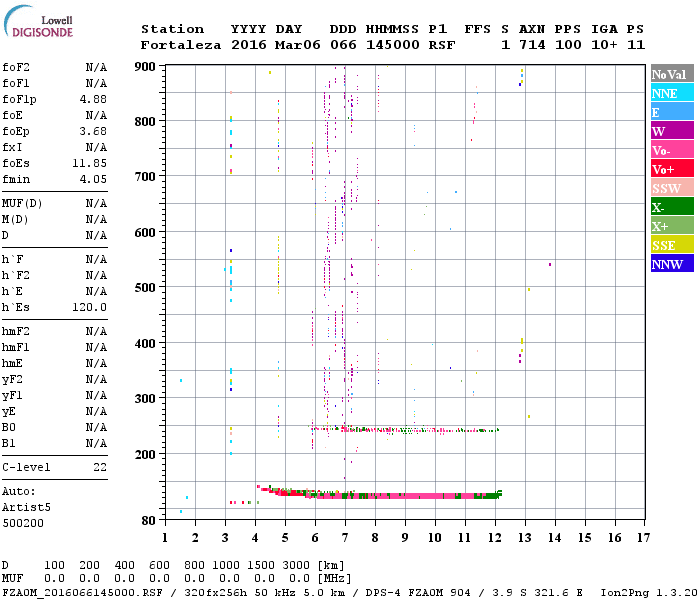Click the 066 day-of-year value

tap(343, 45)
